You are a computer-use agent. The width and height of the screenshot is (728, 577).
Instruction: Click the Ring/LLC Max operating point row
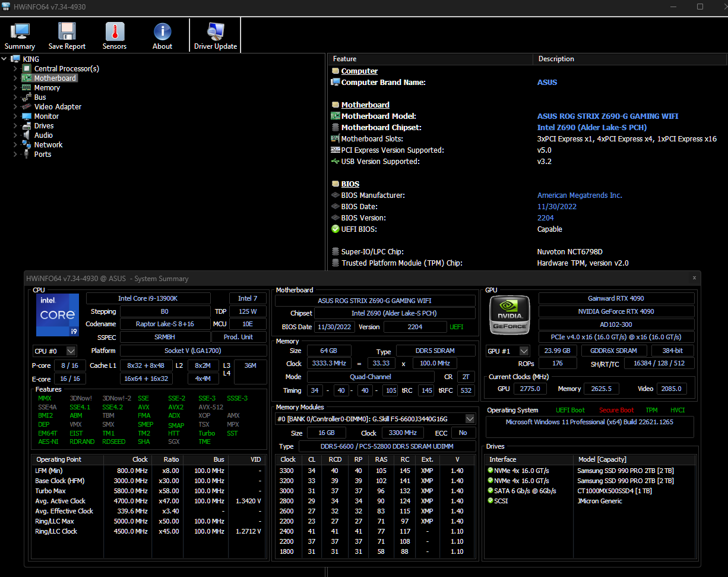[148, 521]
